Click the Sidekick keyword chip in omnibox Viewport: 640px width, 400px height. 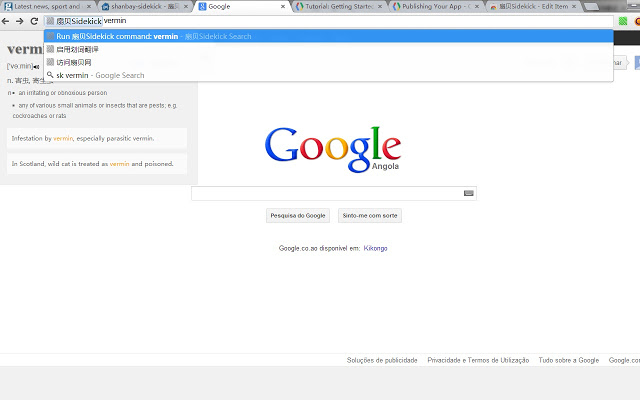tap(73, 21)
